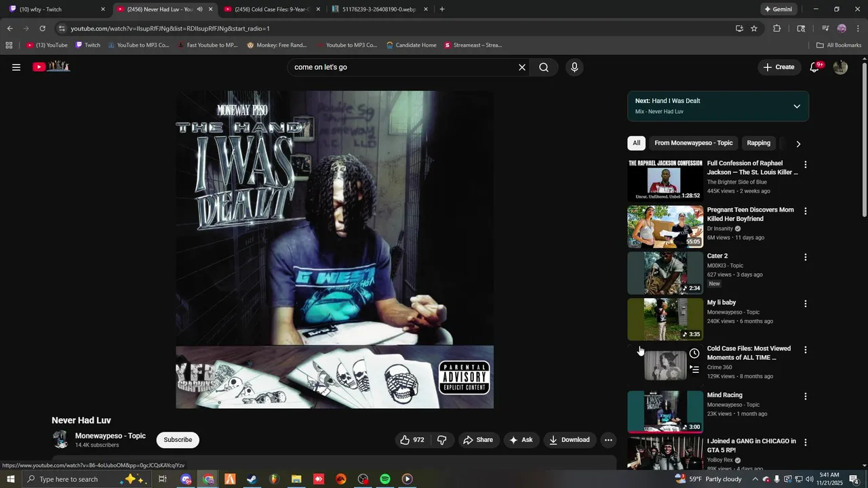Click the Create button
Image resolution: width=868 pixels, height=488 pixels.
coord(778,67)
